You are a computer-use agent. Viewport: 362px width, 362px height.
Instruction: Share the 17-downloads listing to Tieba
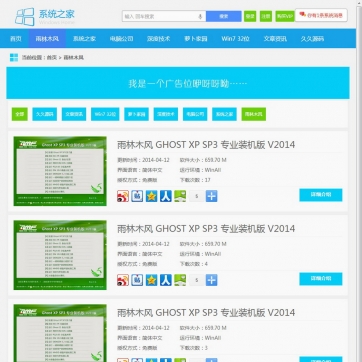click(x=137, y=196)
